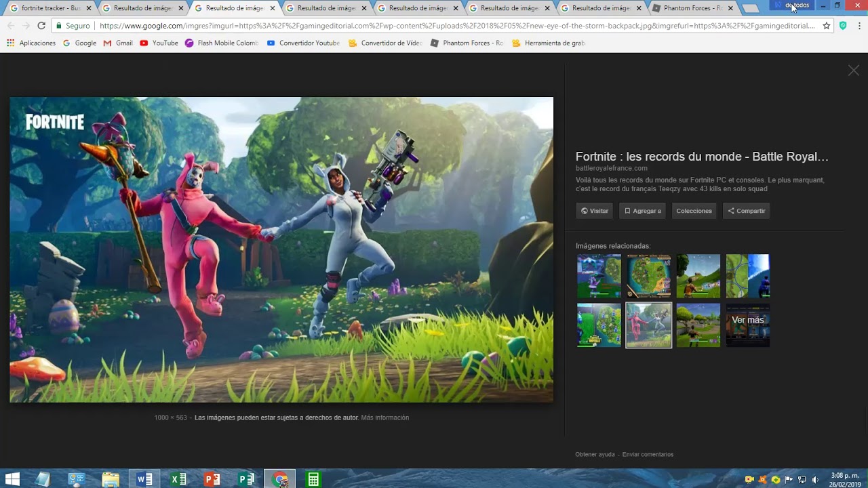Switch to the Phantom Forces tab

click(692, 8)
